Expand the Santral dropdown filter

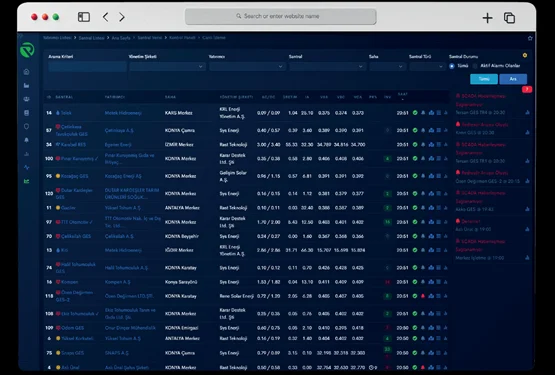(x=327, y=66)
